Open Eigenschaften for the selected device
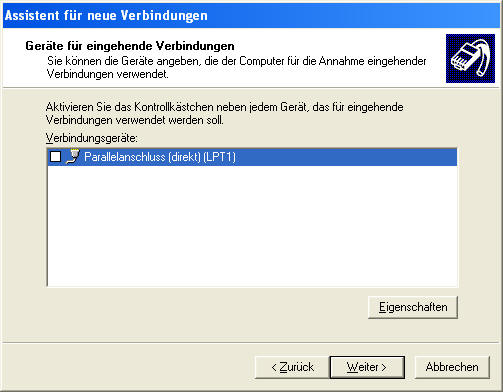 [413, 307]
